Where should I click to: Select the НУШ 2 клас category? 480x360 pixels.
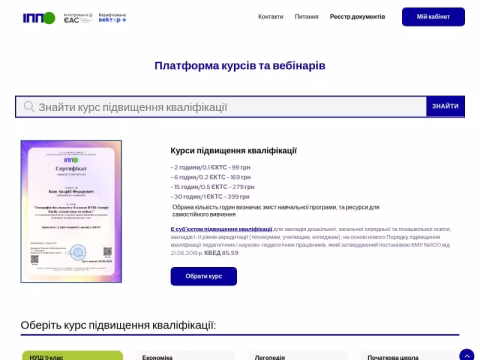coord(72,356)
